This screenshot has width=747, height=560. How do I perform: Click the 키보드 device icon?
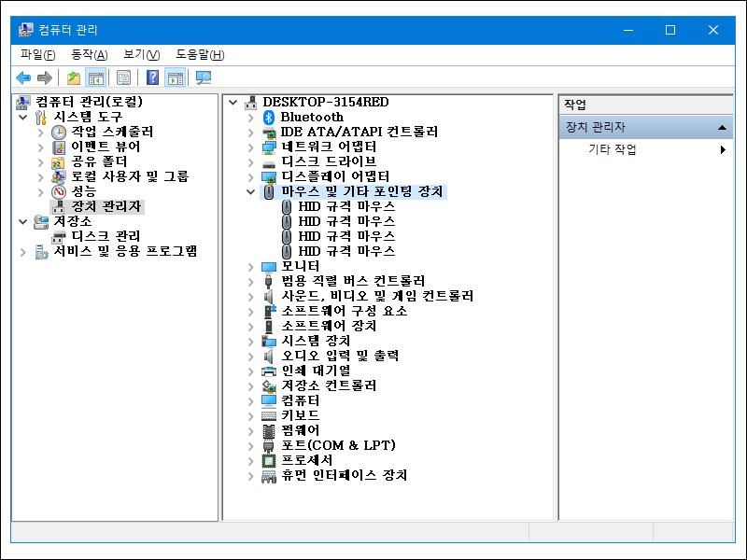[269, 415]
